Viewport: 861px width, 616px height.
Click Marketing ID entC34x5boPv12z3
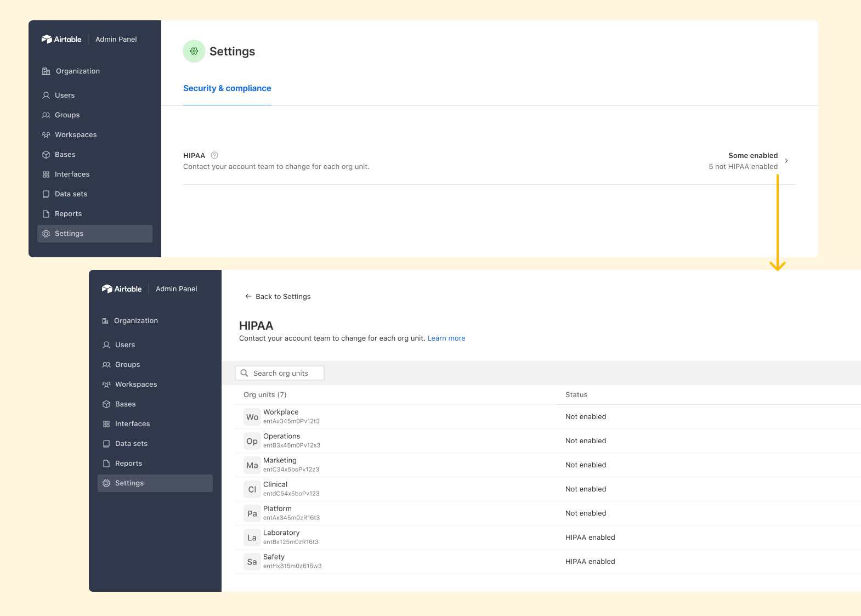coord(291,470)
